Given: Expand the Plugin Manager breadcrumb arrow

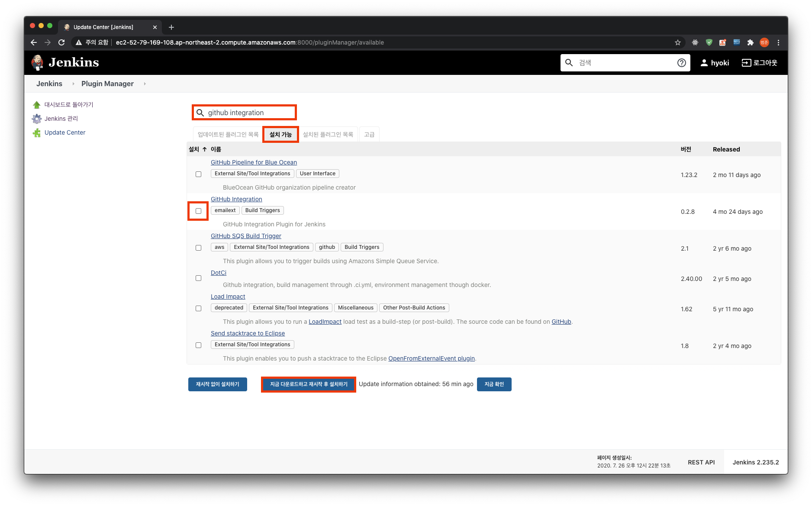Looking at the screenshot, I should coord(145,84).
